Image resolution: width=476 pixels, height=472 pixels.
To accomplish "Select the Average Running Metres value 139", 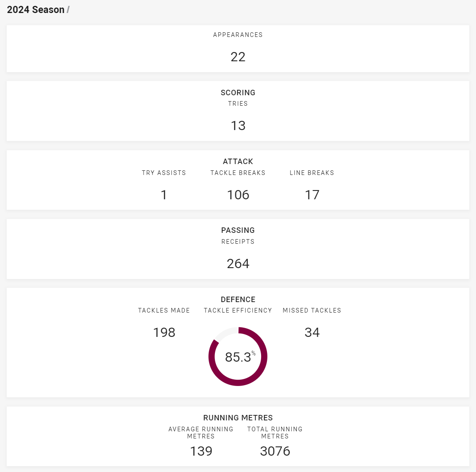I will (x=201, y=451).
